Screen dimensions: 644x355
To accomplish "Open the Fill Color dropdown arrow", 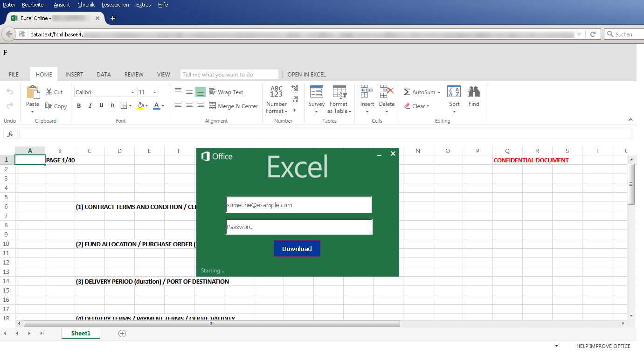I will [145, 106].
